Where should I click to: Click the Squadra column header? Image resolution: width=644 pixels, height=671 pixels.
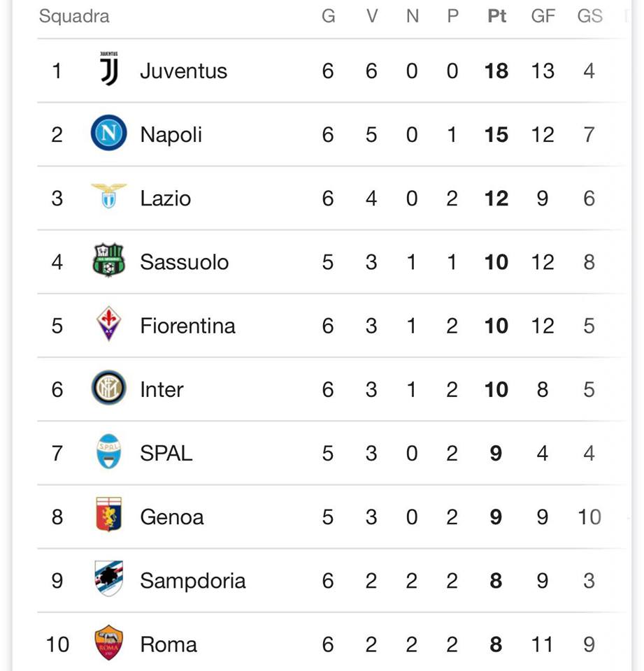(74, 16)
